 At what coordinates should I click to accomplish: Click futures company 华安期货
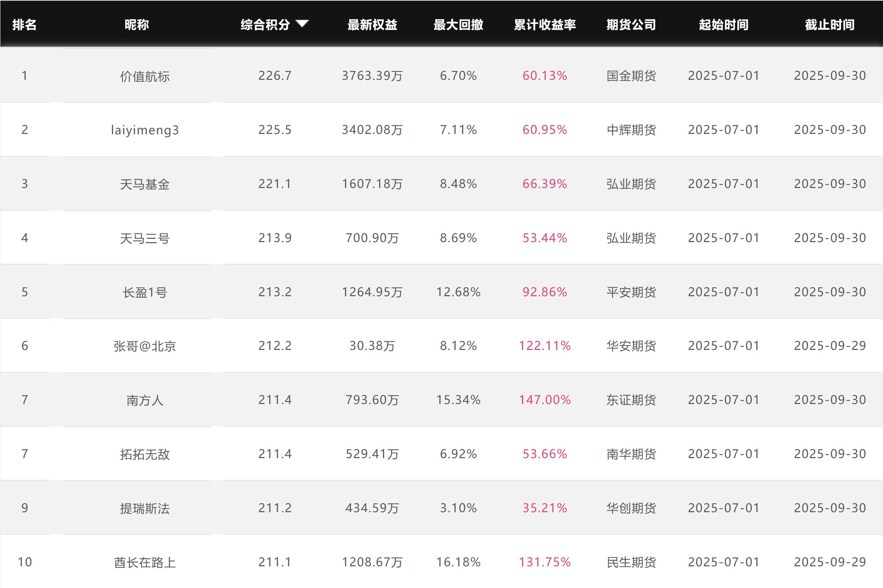(631, 346)
